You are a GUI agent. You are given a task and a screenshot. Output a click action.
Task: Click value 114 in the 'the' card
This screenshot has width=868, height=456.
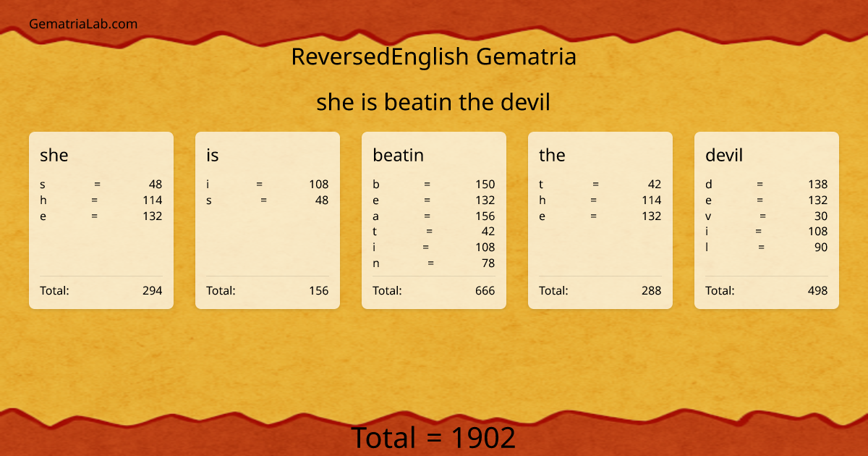tap(652, 200)
